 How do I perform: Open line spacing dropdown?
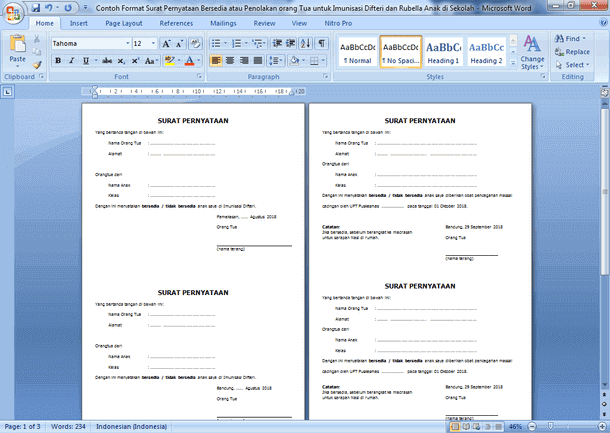click(x=276, y=61)
